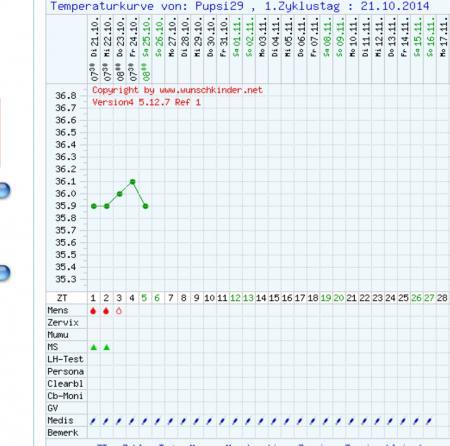Click the 'Fr 14.11.' date column header
The width and height of the screenshot is (450, 446).
point(404,37)
